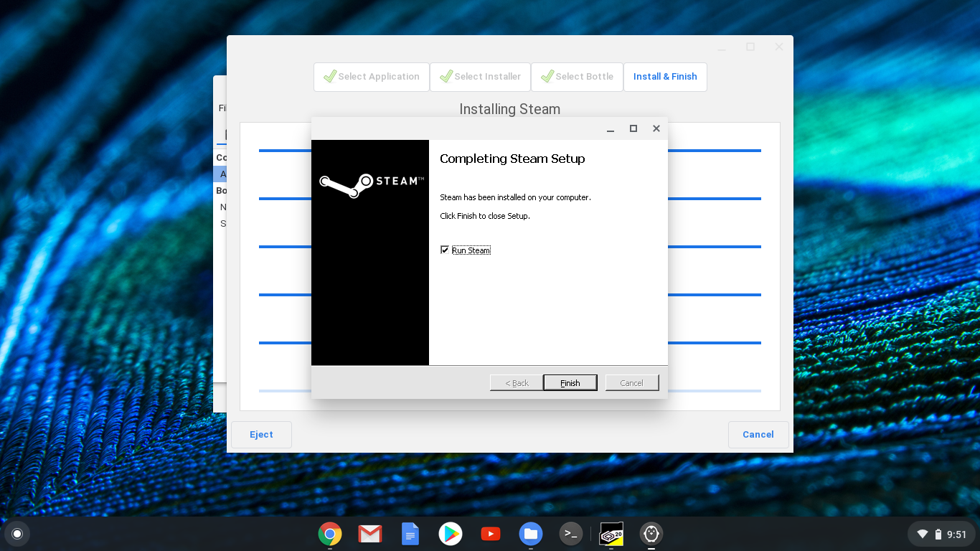
Task: Click the Wi-Fi icon in the status tray
Action: coord(923,534)
